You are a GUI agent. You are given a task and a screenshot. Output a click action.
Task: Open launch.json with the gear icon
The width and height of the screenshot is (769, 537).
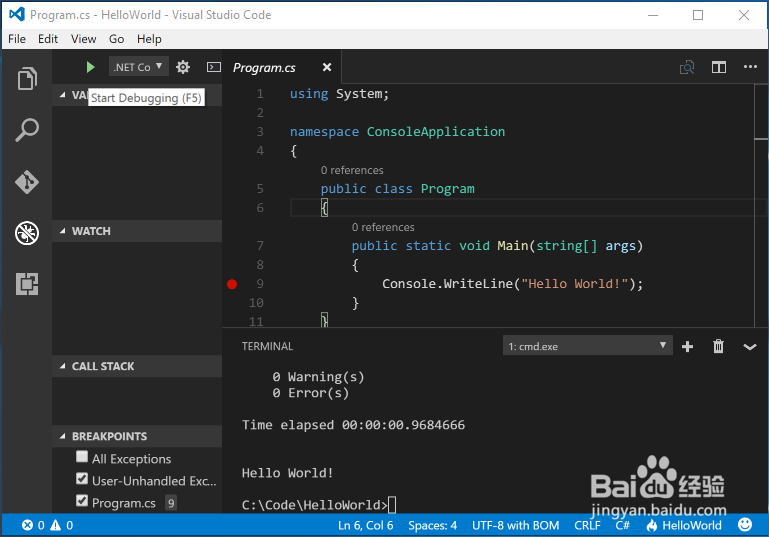pos(183,67)
